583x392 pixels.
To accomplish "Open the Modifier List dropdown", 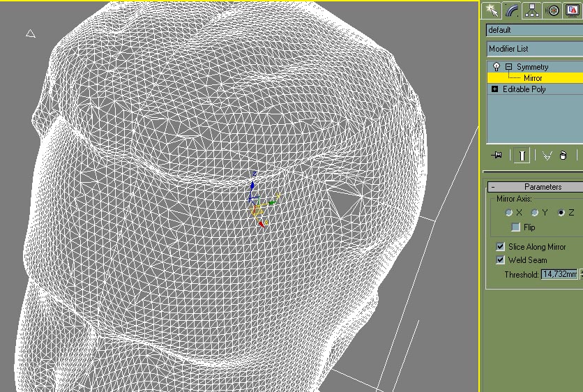I will click(535, 49).
